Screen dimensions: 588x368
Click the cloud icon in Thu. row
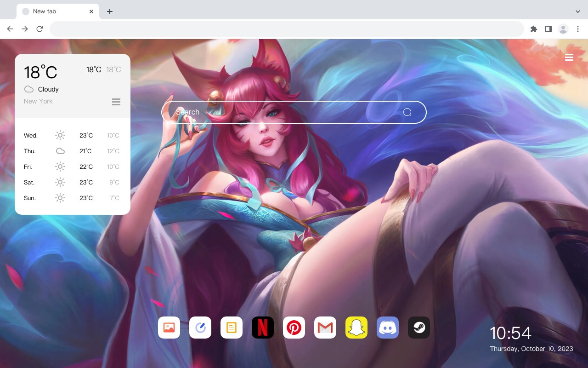pyautogui.click(x=60, y=151)
